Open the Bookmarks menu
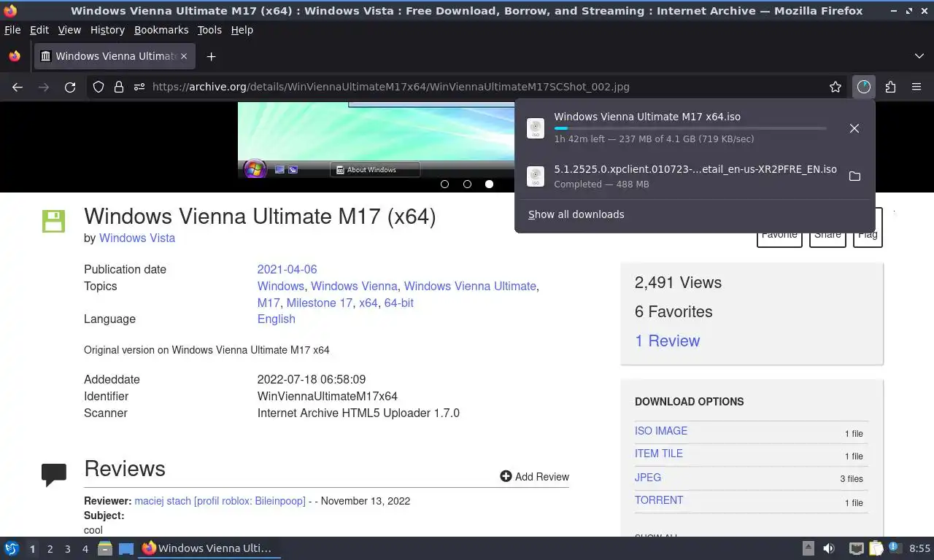 (x=161, y=30)
